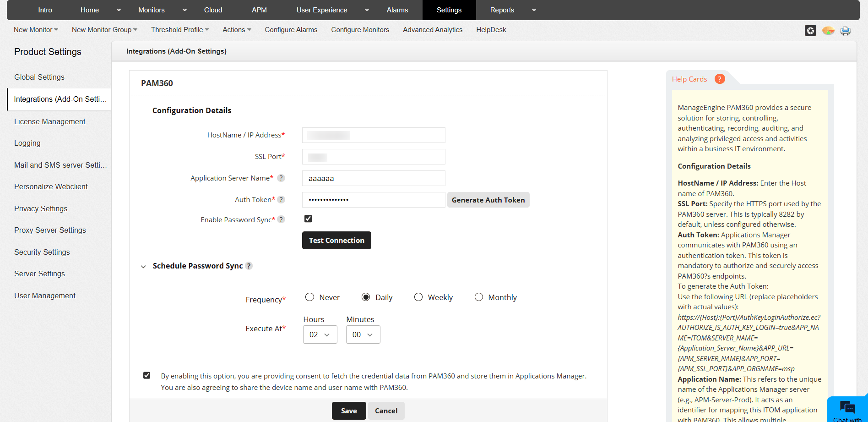Uncheck the PAM360 consent checkbox
Screen dimensions: 868x422
coord(146,375)
